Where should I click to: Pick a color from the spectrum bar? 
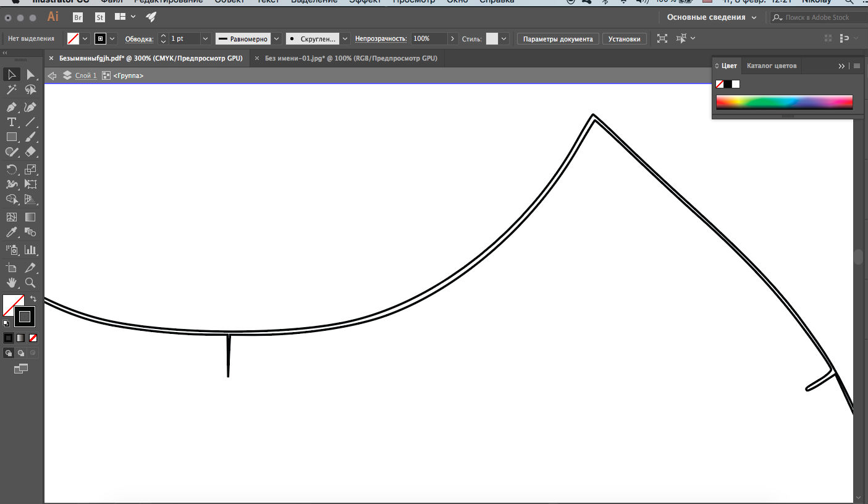coord(783,102)
